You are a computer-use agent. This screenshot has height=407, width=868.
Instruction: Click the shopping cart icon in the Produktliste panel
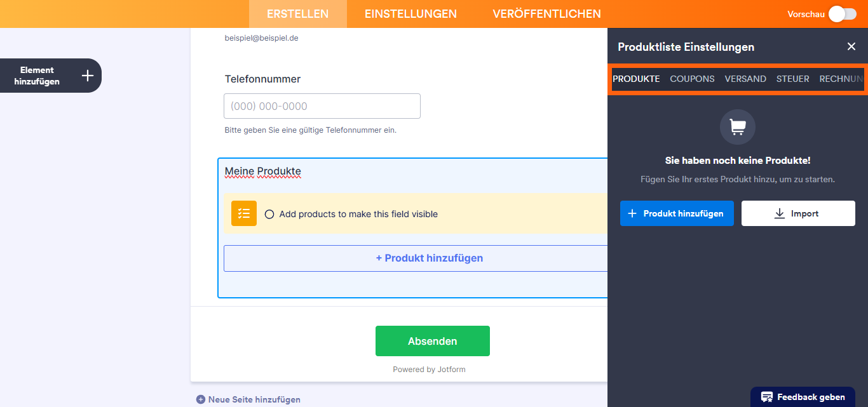pyautogui.click(x=737, y=126)
